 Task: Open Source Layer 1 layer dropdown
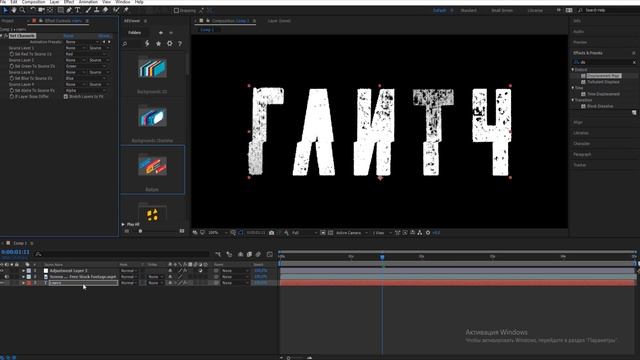pos(76,48)
